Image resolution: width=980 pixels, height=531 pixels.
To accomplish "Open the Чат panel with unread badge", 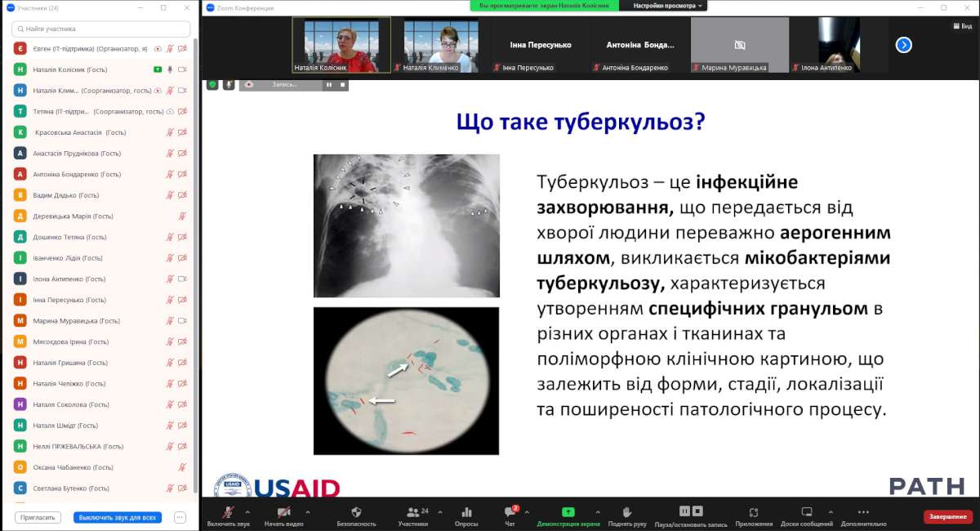I will point(510,512).
